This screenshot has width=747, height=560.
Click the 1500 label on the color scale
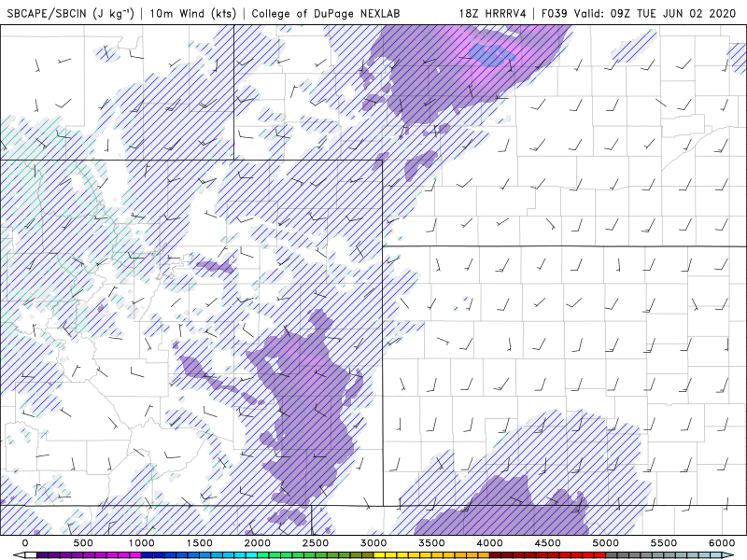200,543
